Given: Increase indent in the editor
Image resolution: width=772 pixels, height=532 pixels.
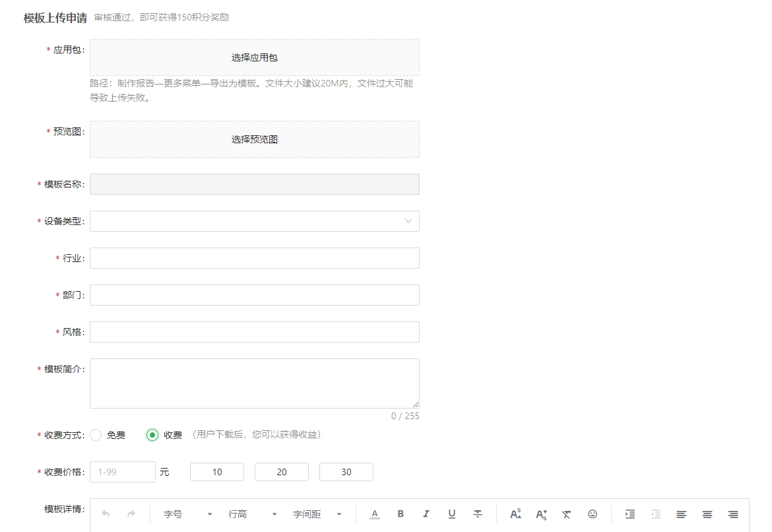Looking at the screenshot, I should (x=630, y=514).
